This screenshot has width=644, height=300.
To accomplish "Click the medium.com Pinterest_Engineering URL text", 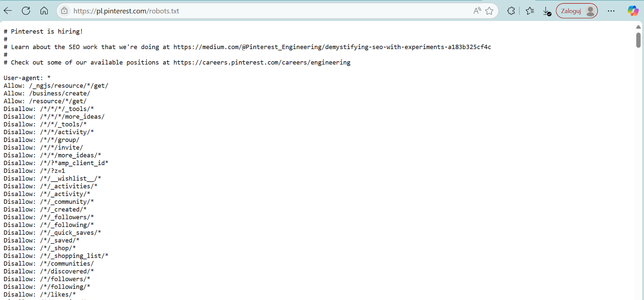I will (x=332, y=47).
